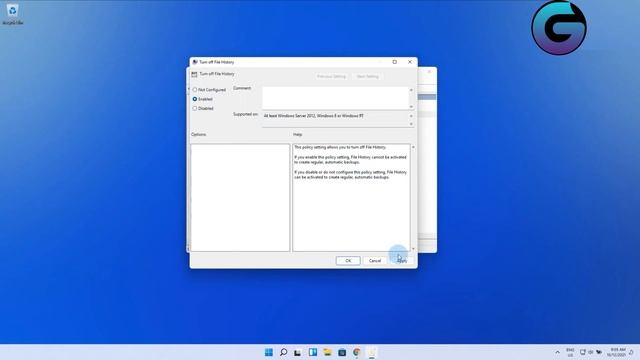The width and height of the screenshot is (640, 360).
Task: Launch File Explorer from taskbar
Action: (x=327, y=352)
